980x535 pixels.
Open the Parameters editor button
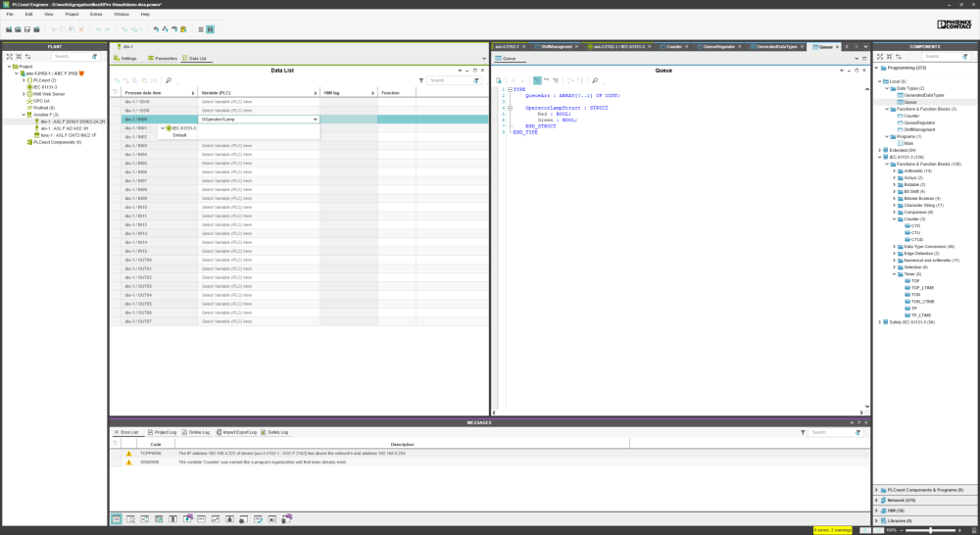click(163, 59)
